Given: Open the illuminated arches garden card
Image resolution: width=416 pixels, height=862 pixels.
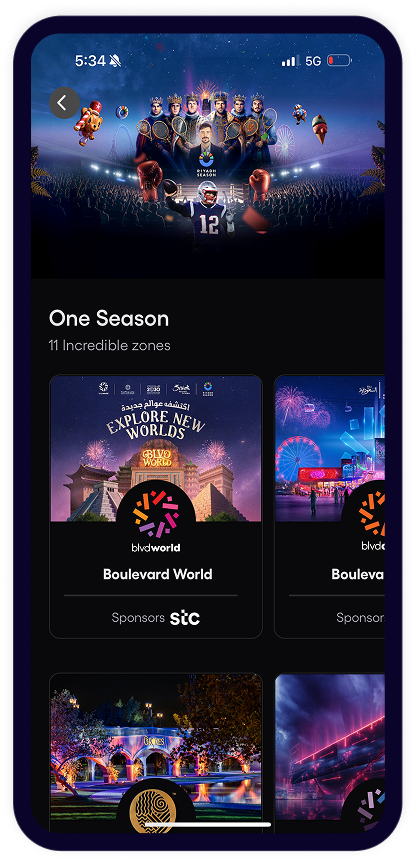Looking at the screenshot, I should tap(156, 753).
